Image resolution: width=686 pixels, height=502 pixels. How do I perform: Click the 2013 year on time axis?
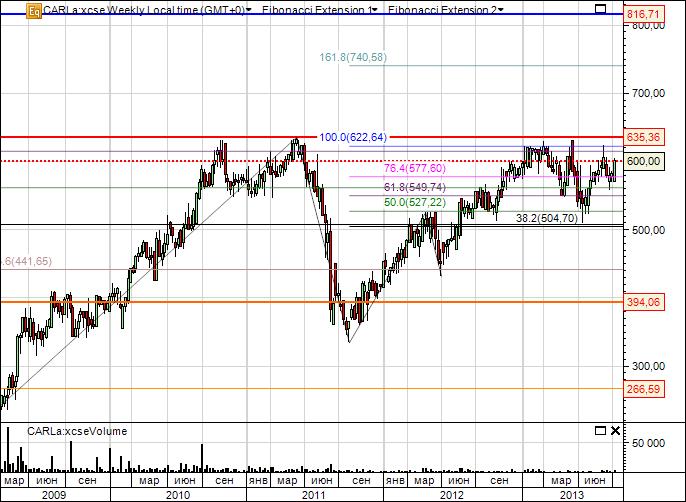572,495
